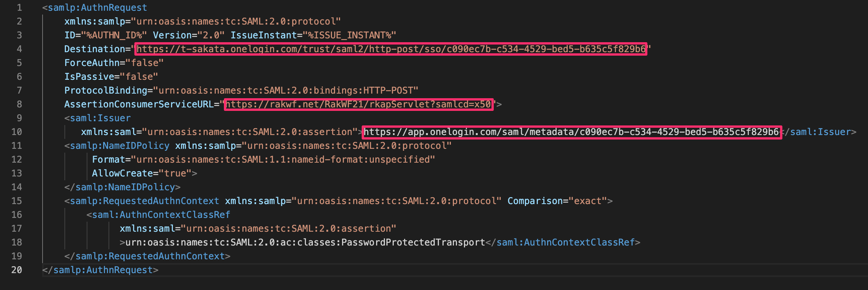Click line number 1 in the gutter

[19, 8]
